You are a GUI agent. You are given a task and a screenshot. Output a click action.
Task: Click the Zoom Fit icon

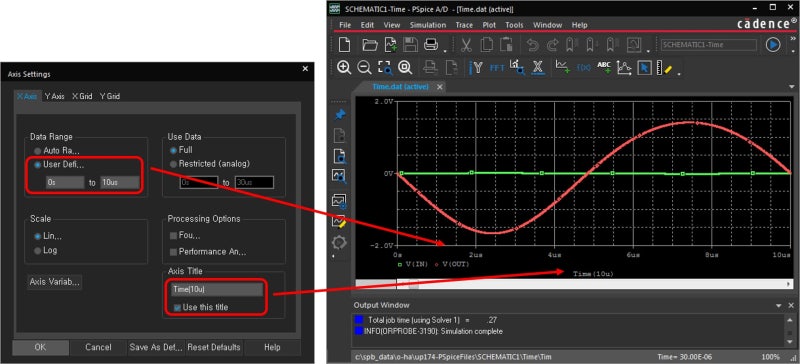click(x=405, y=67)
